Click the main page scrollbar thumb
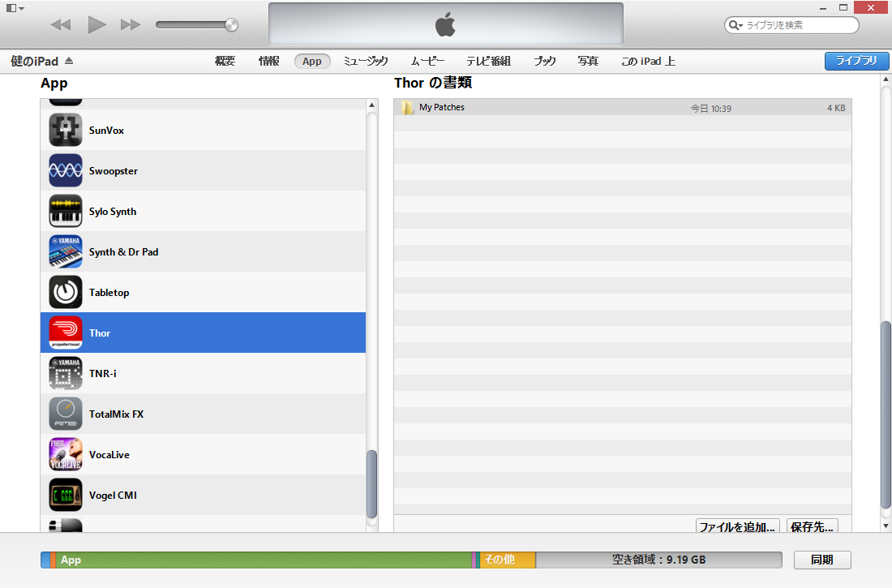Viewport: 892px width, 588px height. click(x=886, y=415)
